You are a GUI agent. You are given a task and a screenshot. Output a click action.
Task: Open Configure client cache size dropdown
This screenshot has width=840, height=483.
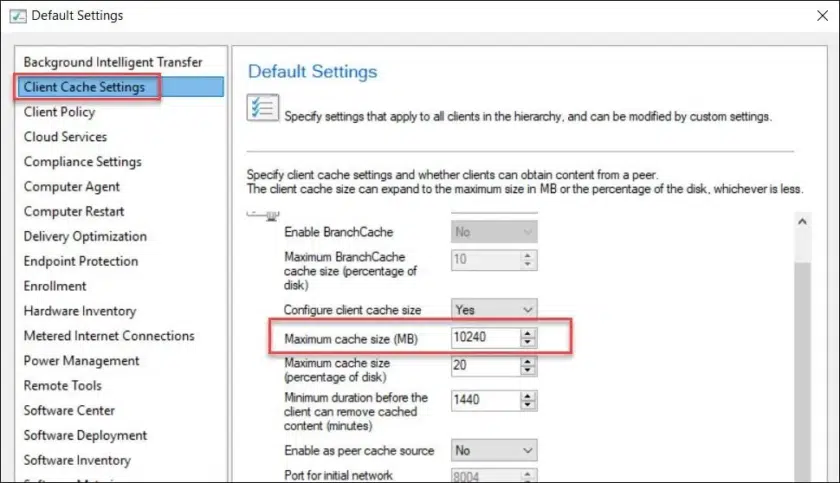pos(494,310)
